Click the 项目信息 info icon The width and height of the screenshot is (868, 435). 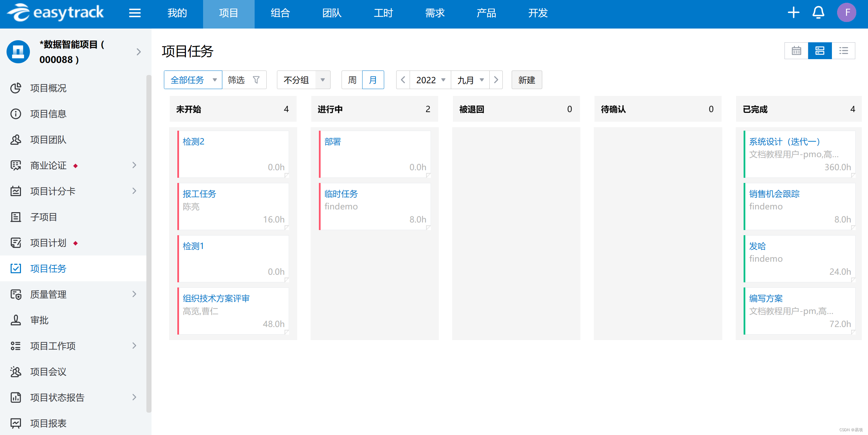(x=16, y=114)
